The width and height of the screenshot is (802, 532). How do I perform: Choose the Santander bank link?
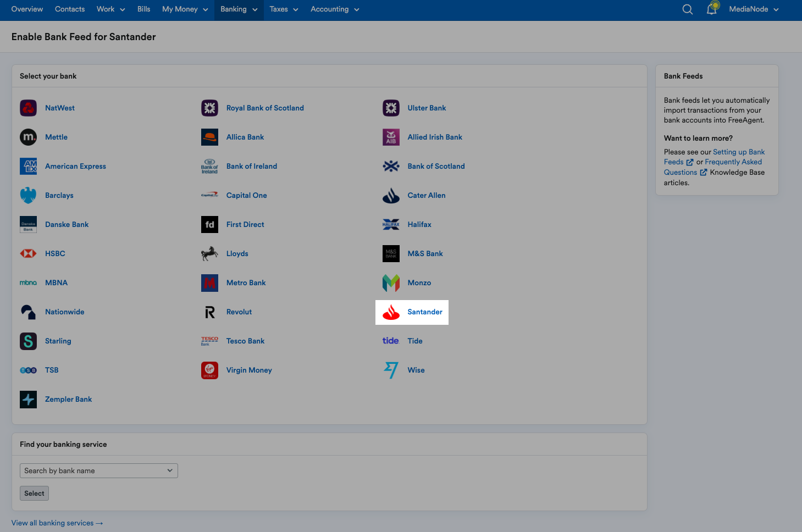coord(425,312)
